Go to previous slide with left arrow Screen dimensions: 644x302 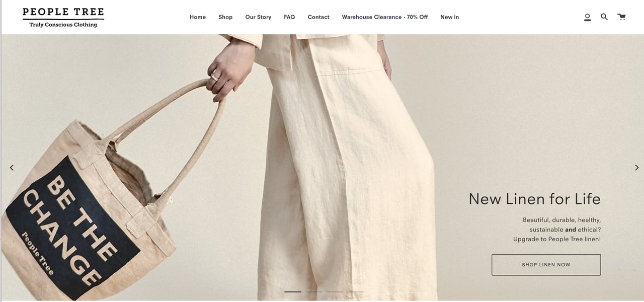coord(12,168)
